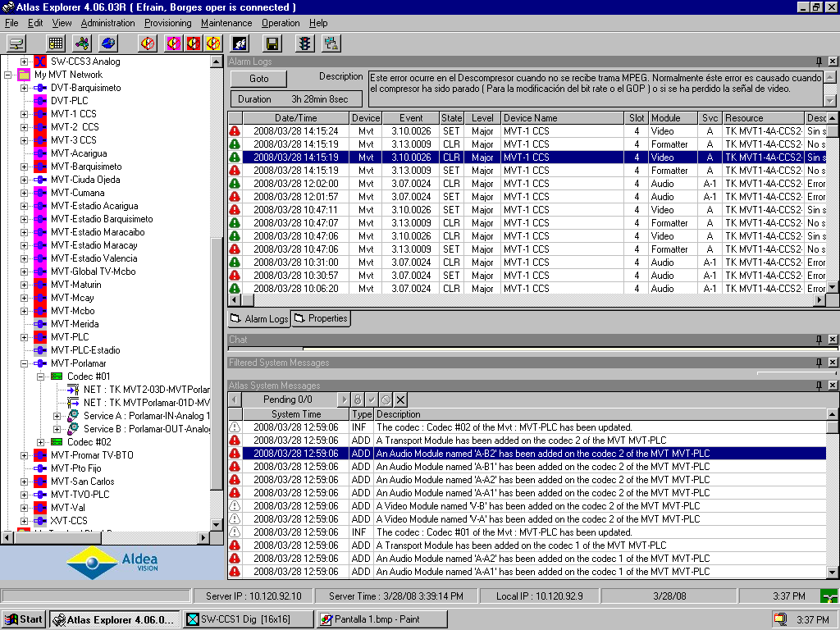Click the system tray display icon
This screenshot has height=630, width=840.
[781, 620]
